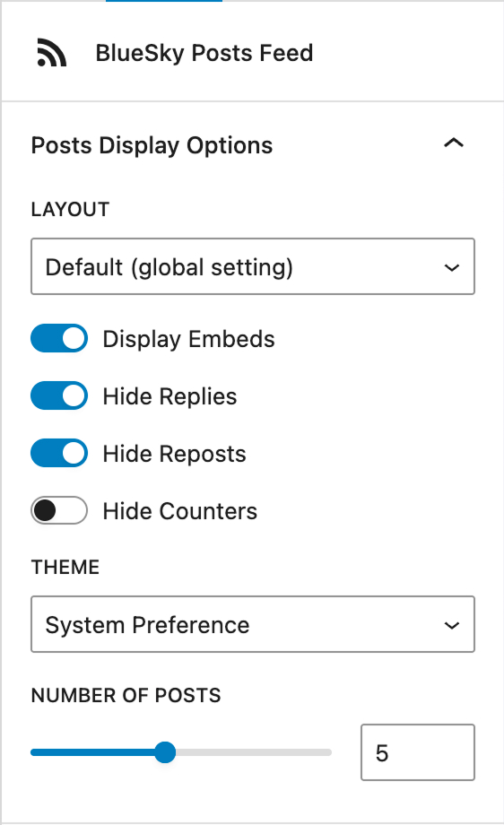Open the Layout dropdown
The width and height of the screenshot is (504, 825).
click(x=253, y=266)
